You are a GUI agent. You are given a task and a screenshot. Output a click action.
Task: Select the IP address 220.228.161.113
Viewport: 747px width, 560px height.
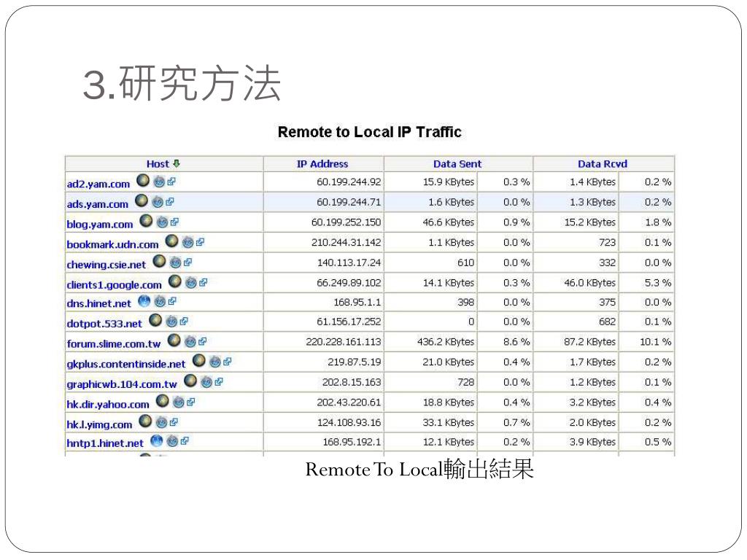click(x=344, y=342)
